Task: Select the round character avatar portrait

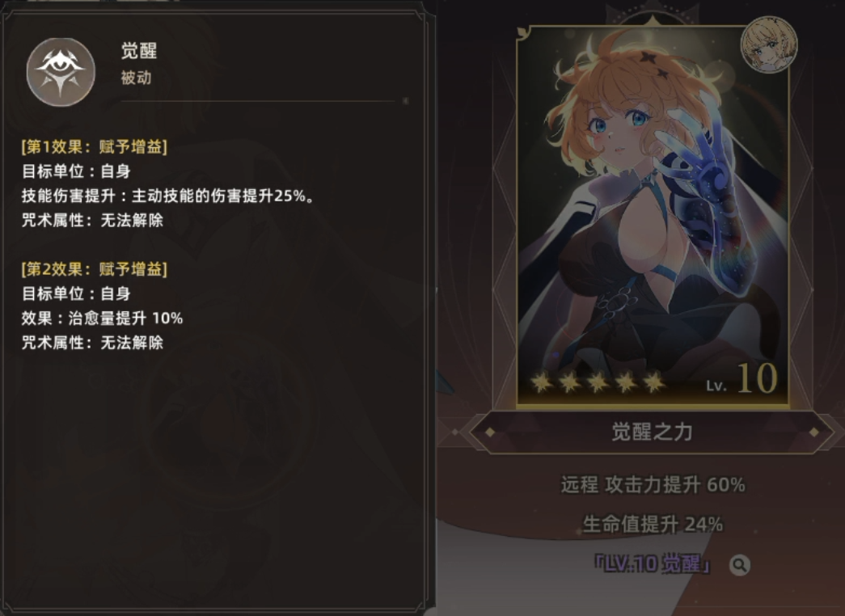Action: [769, 44]
